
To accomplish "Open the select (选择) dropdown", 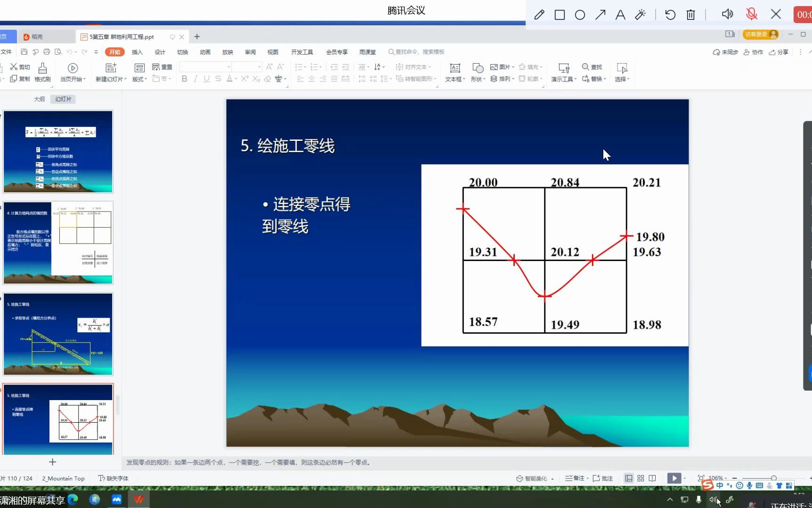I will [x=622, y=73].
